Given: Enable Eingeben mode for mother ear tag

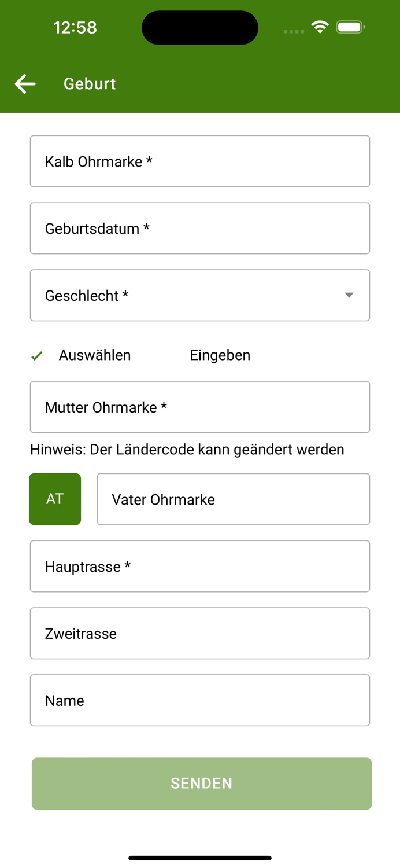Looking at the screenshot, I should click(x=220, y=355).
